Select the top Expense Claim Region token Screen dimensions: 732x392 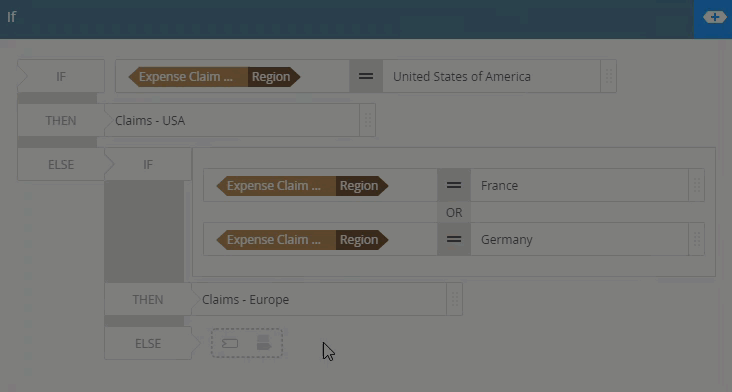pyautogui.click(x=214, y=77)
